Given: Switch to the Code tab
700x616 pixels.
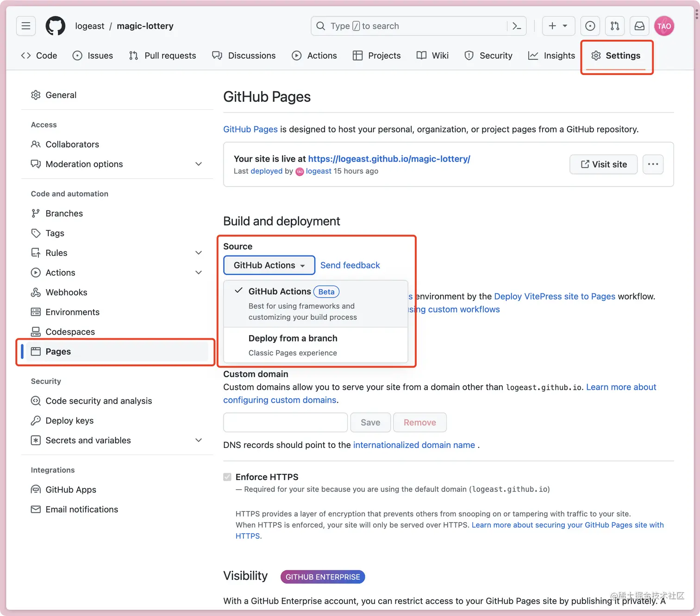Looking at the screenshot, I should coord(39,56).
